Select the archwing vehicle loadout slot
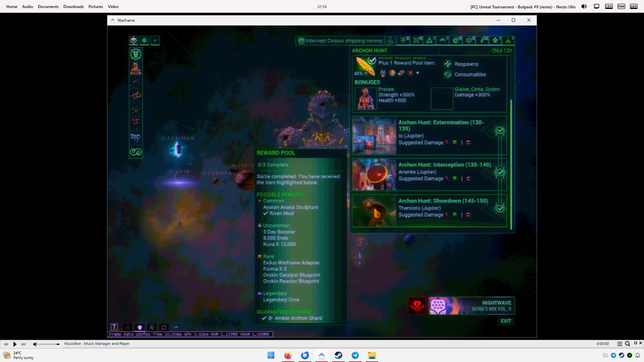Viewport: 644px width, 362px height. click(x=136, y=137)
